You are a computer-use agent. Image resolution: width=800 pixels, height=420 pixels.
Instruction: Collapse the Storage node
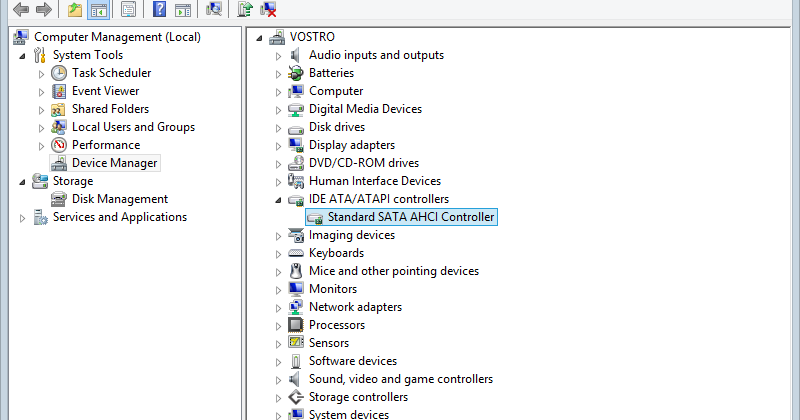22,182
